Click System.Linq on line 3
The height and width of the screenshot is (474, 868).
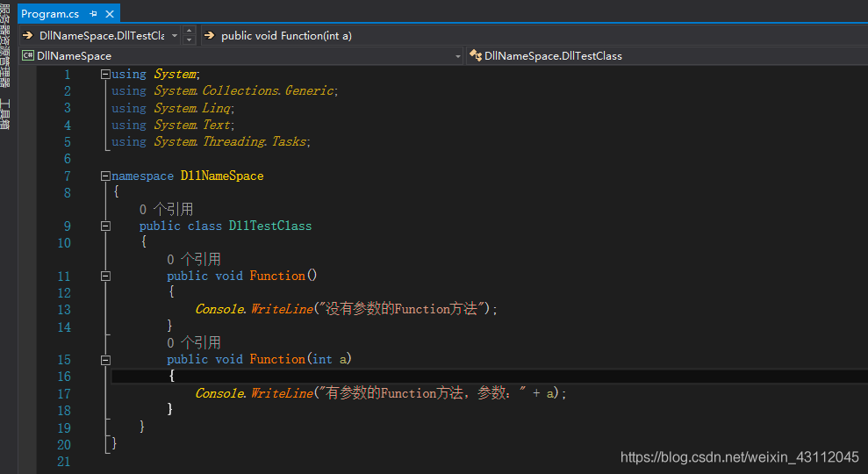(192, 108)
